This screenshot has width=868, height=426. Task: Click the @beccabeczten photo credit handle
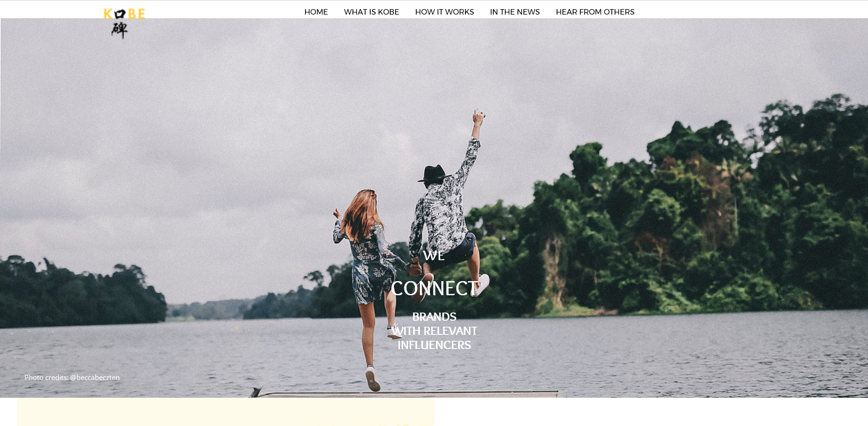pyautogui.click(x=95, y=377)
